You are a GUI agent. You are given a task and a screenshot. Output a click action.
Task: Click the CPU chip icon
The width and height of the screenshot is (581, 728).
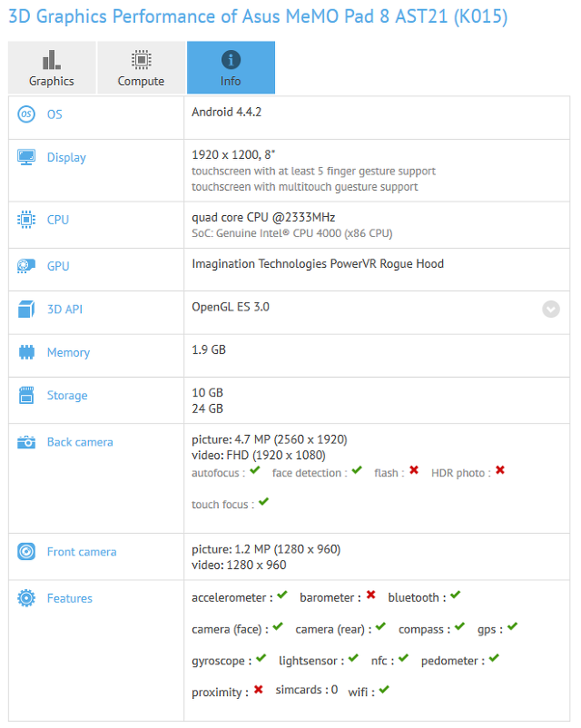click(26, 219)
